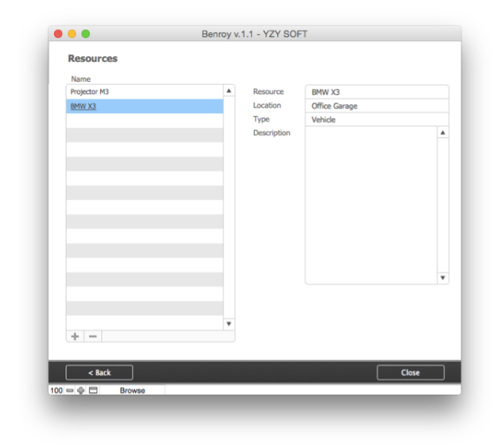Click the zoom in icon in status bar
Image resolution: width=504 pixels, height=448 pixels.
coord(81,390)
